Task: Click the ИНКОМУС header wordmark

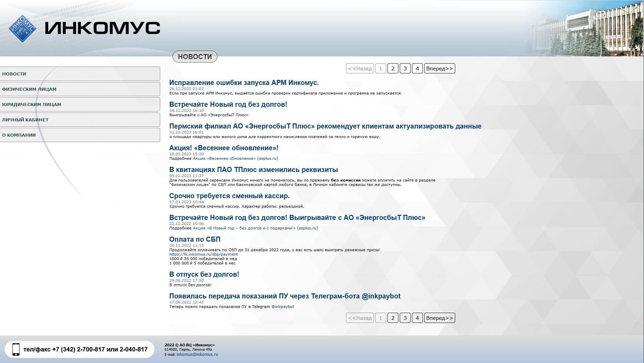Action: [x=102, y=28]
